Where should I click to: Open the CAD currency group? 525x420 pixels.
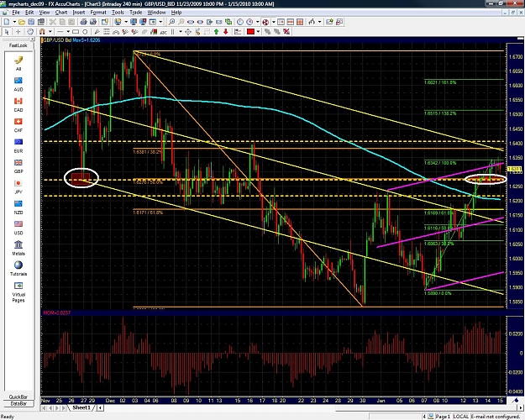coord(18,104)
